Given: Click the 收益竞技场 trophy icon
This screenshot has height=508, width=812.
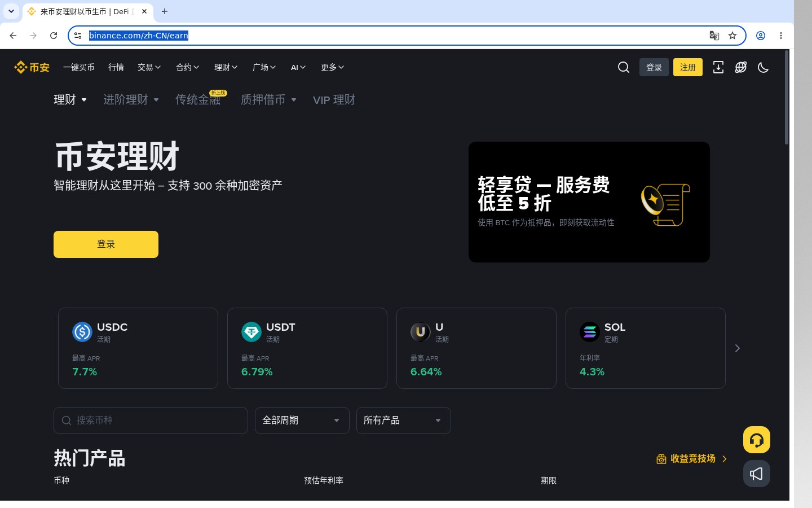Looking at the screenshot, I should coord(661,459).
